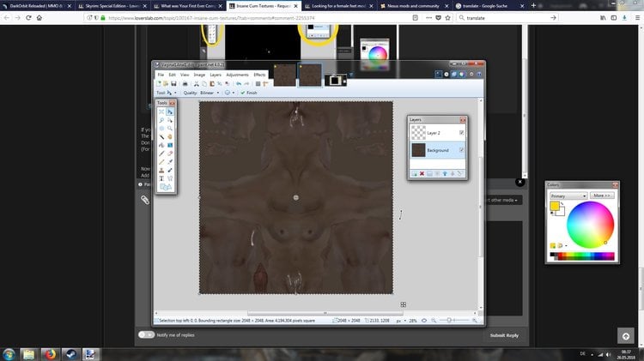Open the Adjustments menu
The width and height of the screenshot is (644, 361).
[x=237, y=75]
